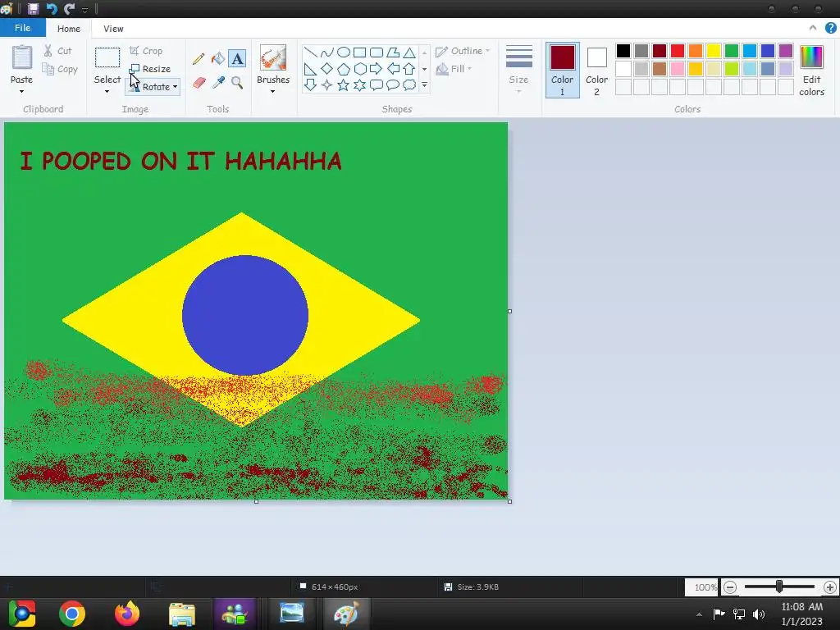Switch to the View tab

coord(113,29)
